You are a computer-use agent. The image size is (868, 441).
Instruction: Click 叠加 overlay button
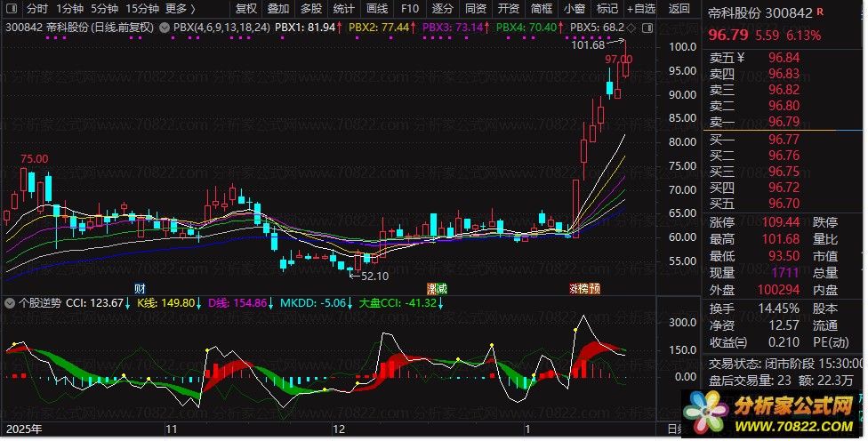[278, 8]
